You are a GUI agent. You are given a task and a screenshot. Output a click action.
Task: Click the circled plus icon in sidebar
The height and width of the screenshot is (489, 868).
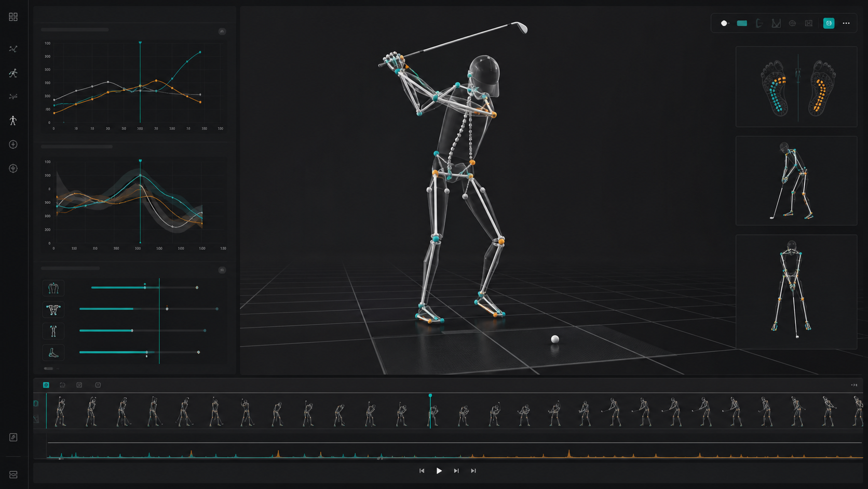13,144
